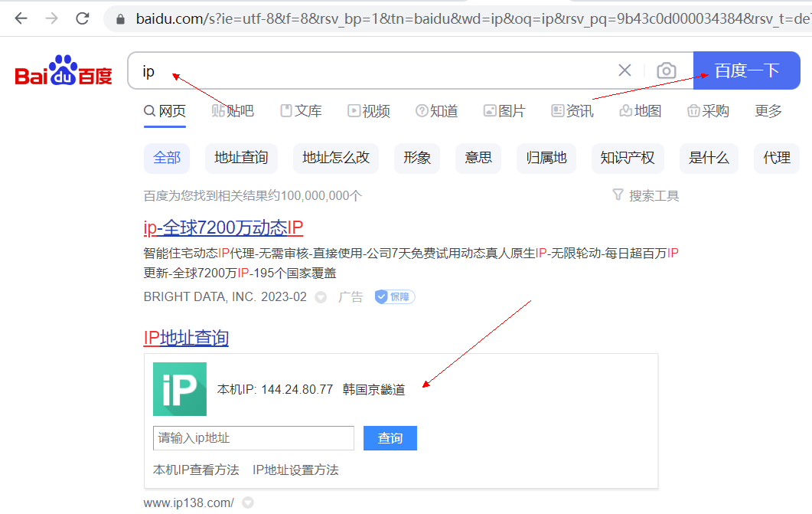Expand dropdown arrow beside www.ip138.com/
The width and height of the screenshot is (812, 514).
coord(248,503)
